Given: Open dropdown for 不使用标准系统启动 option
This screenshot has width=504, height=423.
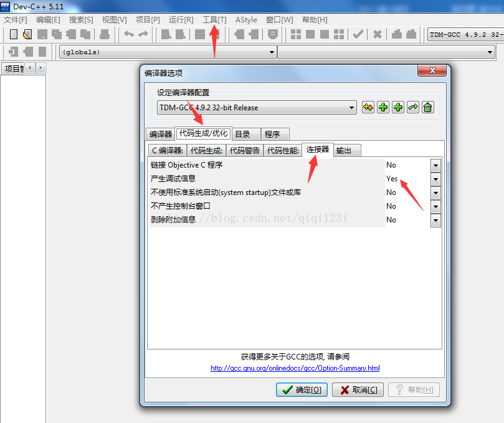Looking at the screenshot, I should click(x=435, y=193).
